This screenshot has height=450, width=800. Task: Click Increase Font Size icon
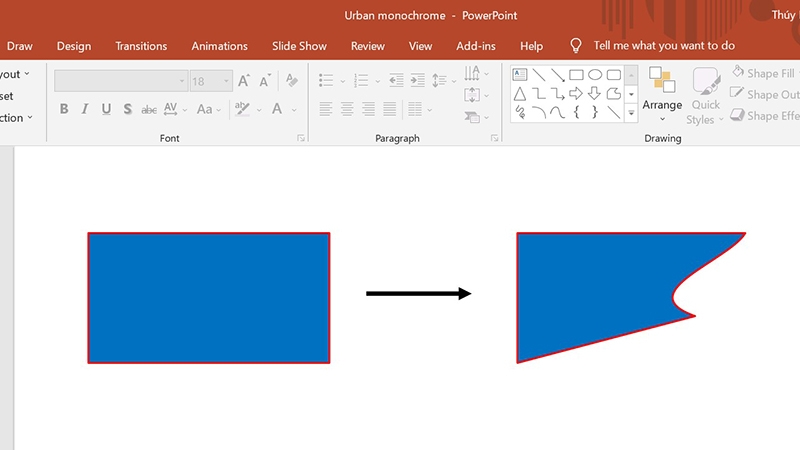click(244, 81)
